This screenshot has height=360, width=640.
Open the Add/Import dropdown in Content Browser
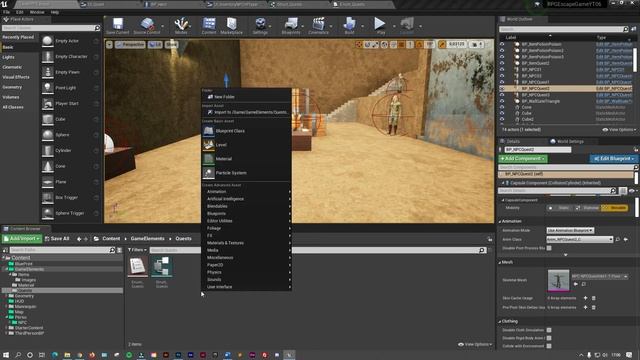click(x=22, y=238)
